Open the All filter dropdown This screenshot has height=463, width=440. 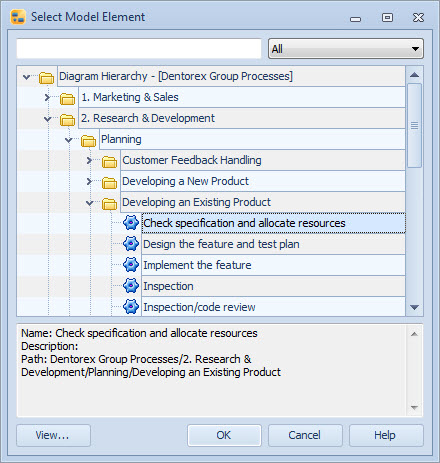coord(346,49)
